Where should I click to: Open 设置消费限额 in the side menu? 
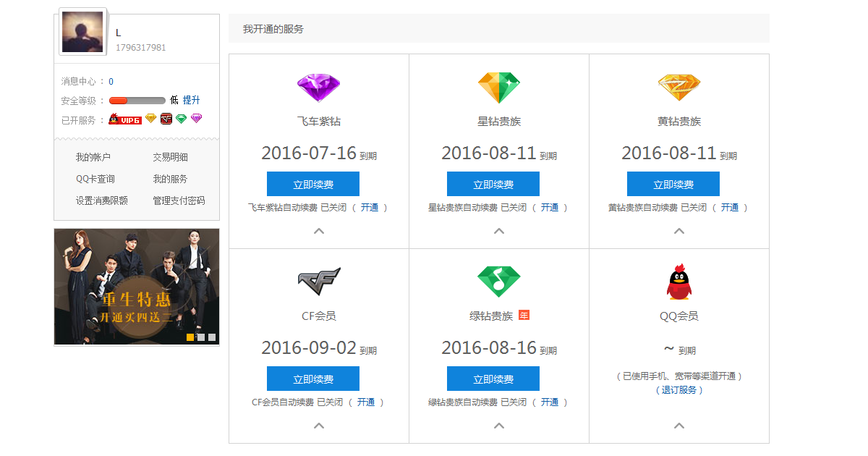[102, 201]
